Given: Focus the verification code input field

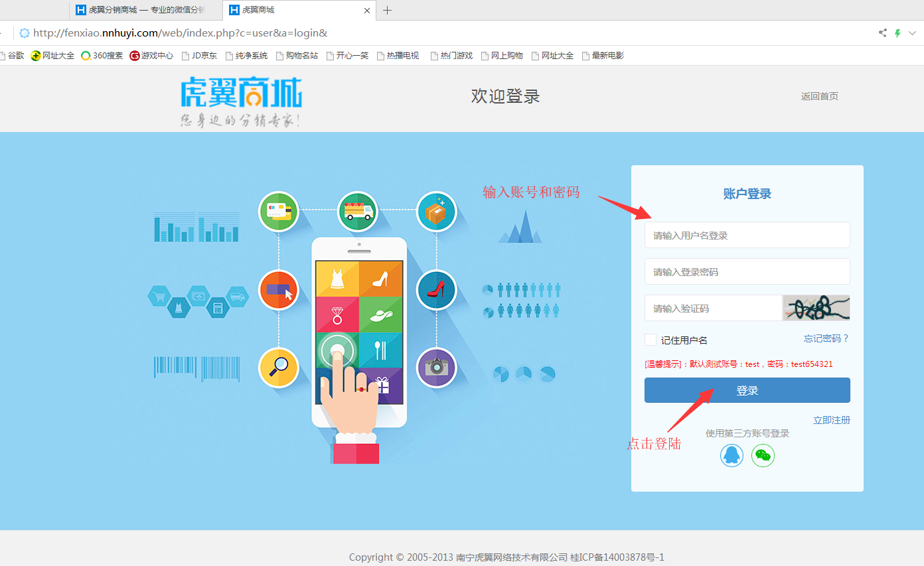Looking at the screenshot, I should coord(714,308).
